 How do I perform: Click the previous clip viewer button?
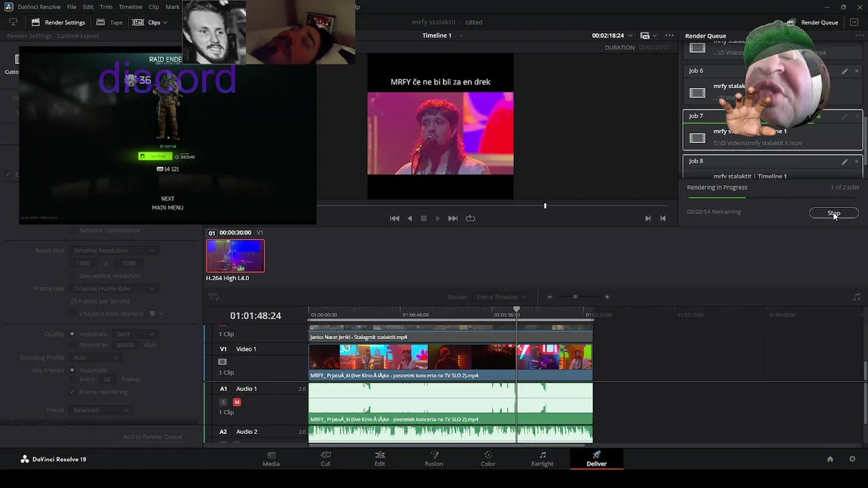click(x=663, y=218)
